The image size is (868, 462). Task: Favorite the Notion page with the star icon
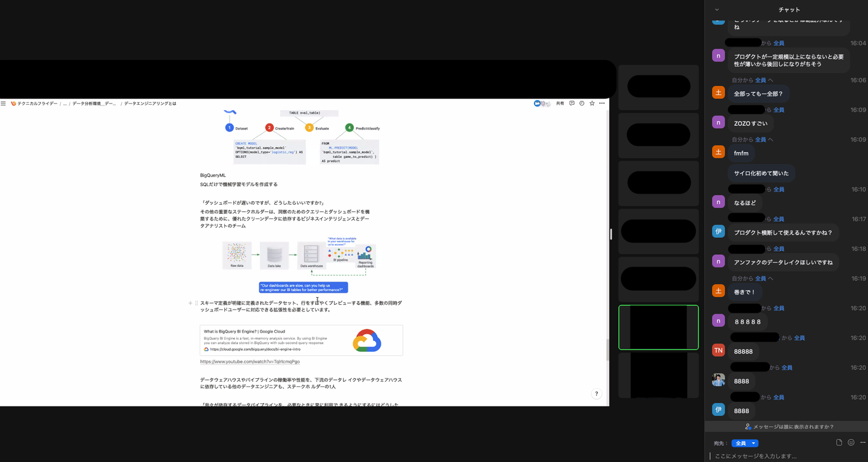tap(592, 104)
